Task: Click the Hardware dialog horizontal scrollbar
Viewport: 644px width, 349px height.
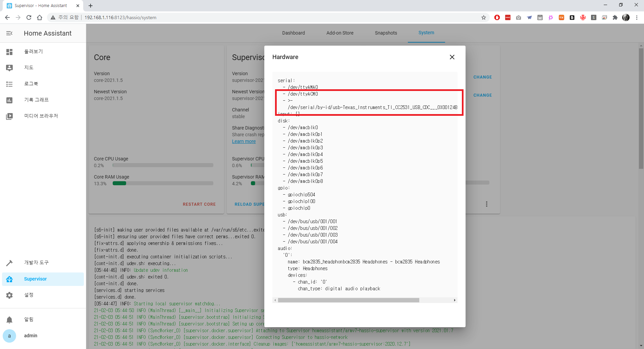Action: click(x=348, y=300)
